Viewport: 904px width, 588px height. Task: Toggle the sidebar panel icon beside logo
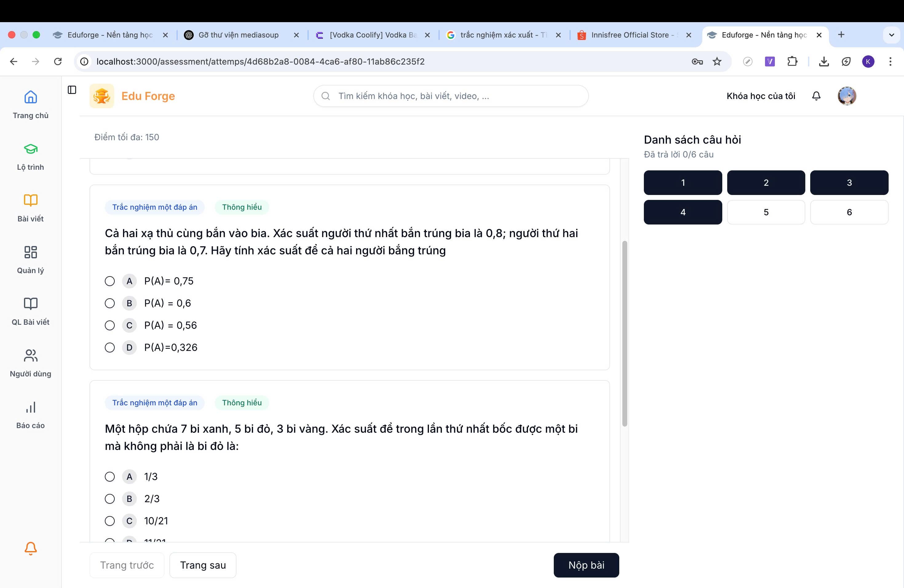(72, 89)
